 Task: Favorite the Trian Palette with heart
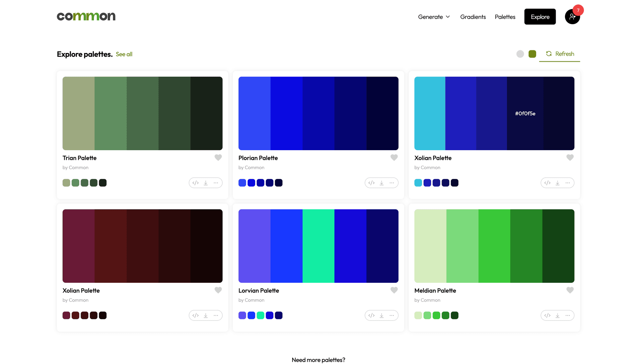218,158
